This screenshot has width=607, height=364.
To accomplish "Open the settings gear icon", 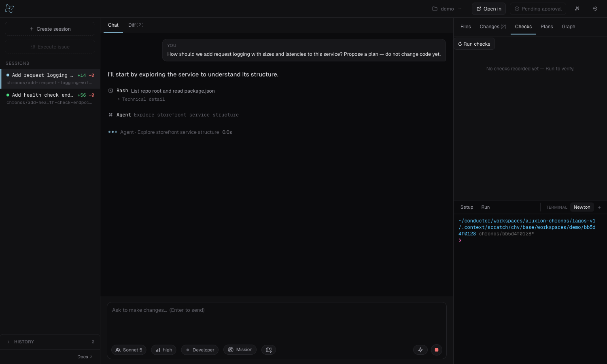I will pos(595,8).
